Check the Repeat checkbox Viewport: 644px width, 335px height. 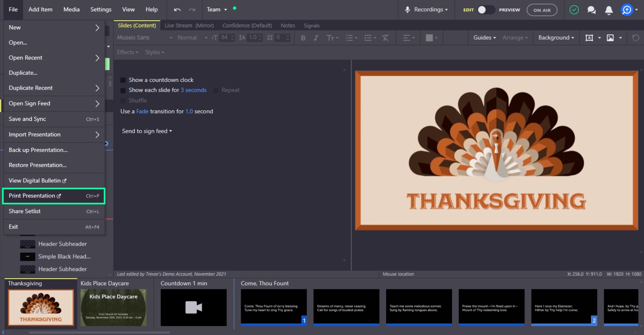pos(216,90)
